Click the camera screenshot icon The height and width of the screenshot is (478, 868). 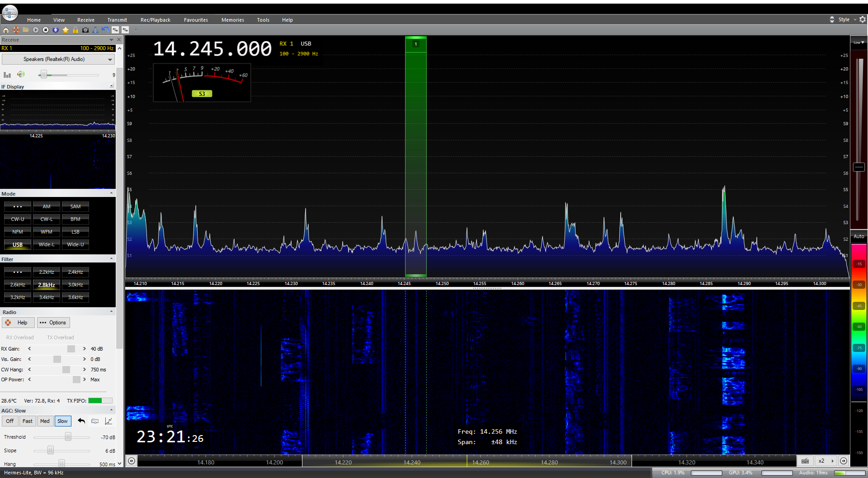pos(85,30)
